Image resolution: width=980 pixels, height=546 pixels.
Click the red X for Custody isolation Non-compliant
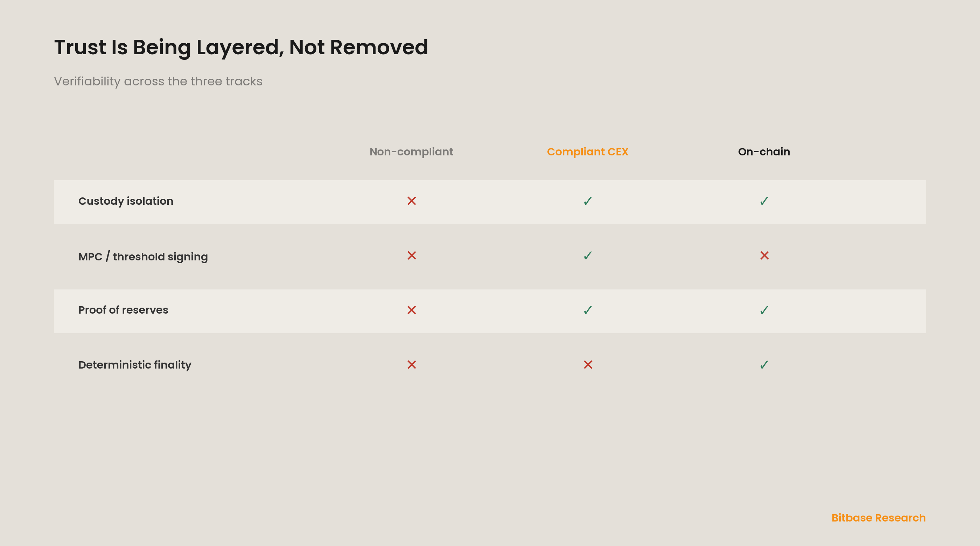pyautogui.click(x=411, y=201)
